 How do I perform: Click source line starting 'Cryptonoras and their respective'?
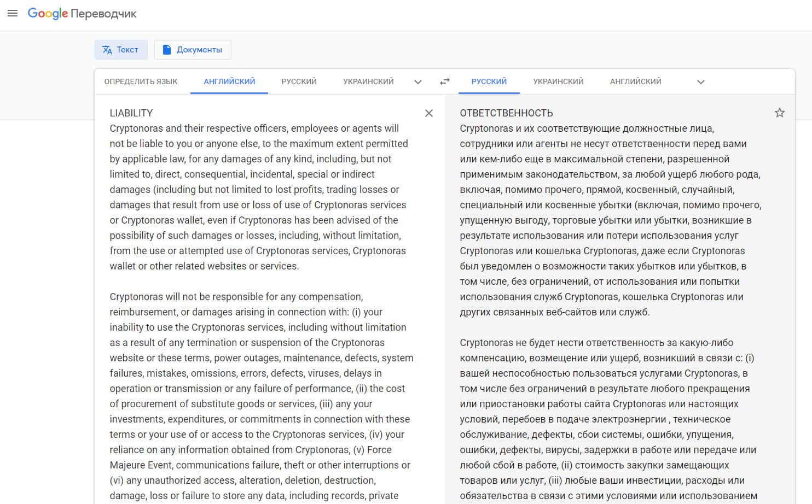point(254,128)
